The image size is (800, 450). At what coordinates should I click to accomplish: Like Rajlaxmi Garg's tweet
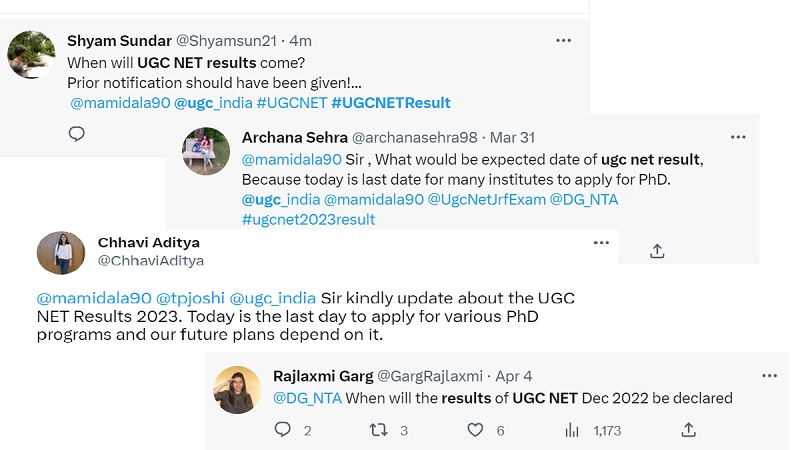coord(476,430)
